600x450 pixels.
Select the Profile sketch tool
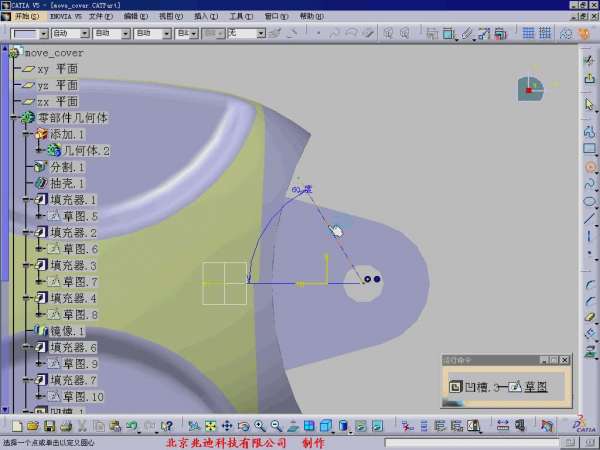click(x=589, y=131)
